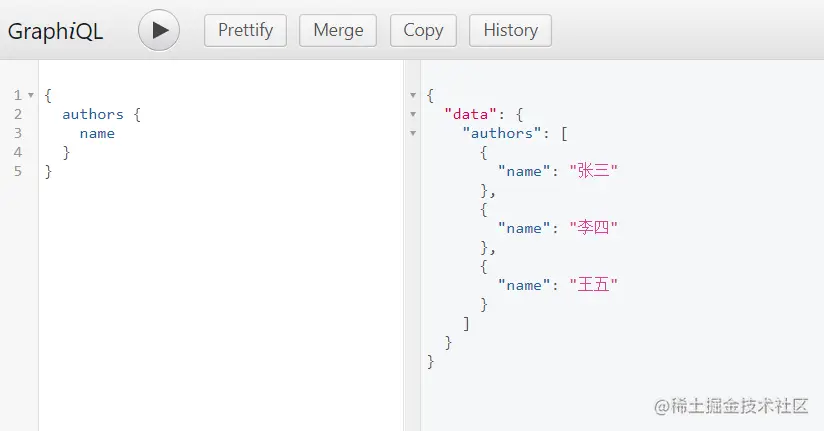Open the History panel
Screen dimensions: 824x431
click(x=510, y=30)
